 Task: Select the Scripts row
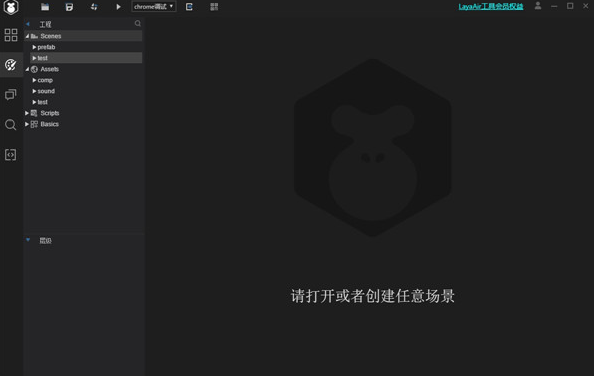pos(50,113)
